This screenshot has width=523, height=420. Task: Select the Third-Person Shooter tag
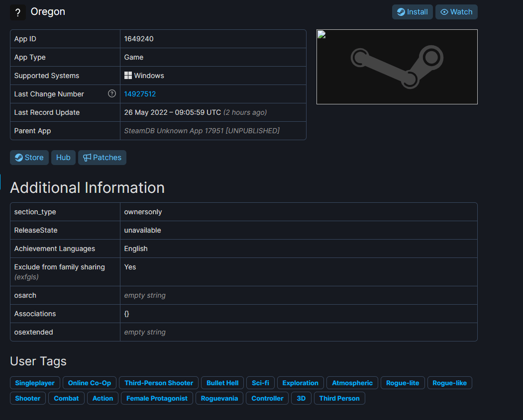[159, 383]
